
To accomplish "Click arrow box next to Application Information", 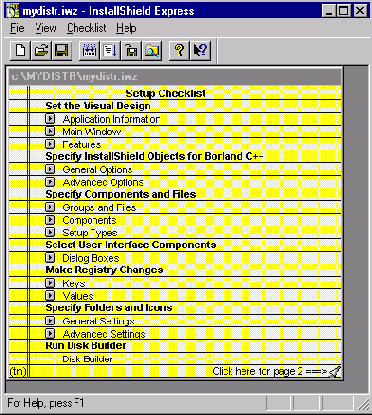I will click(x=50, y=119).
